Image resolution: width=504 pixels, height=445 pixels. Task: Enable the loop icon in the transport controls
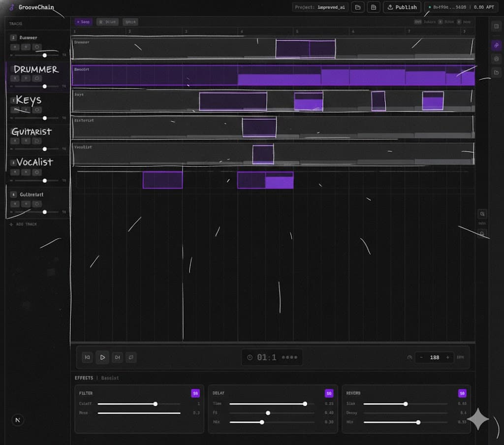[131, 357]
